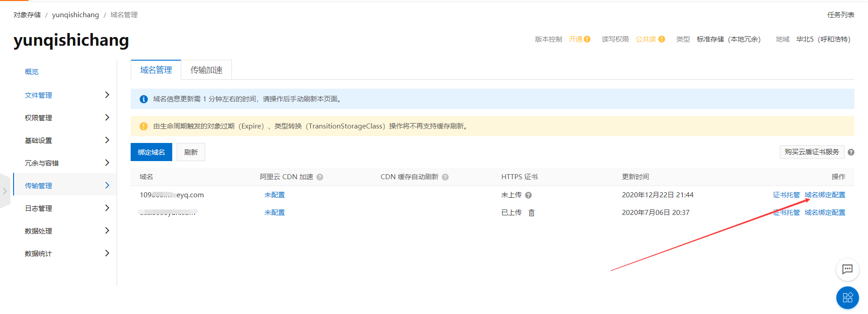868x314 pixels.
Task: Click the 刷新 button
Action: coord(191,152)
